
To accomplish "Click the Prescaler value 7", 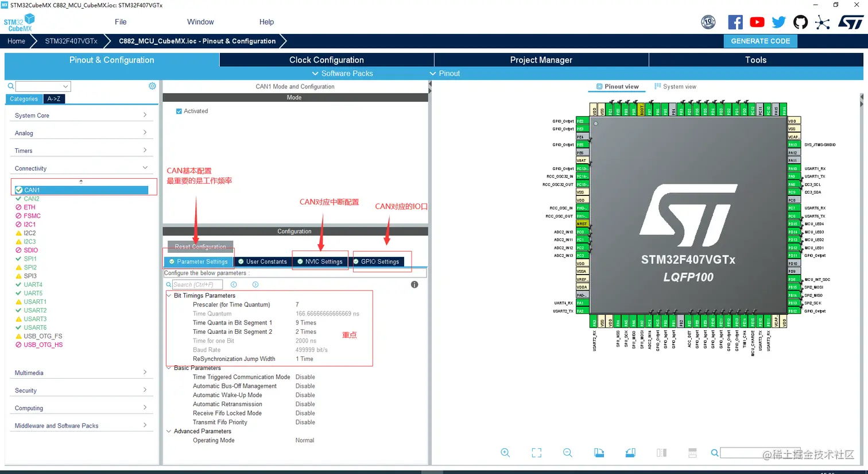I will click(x=297, y=305).
